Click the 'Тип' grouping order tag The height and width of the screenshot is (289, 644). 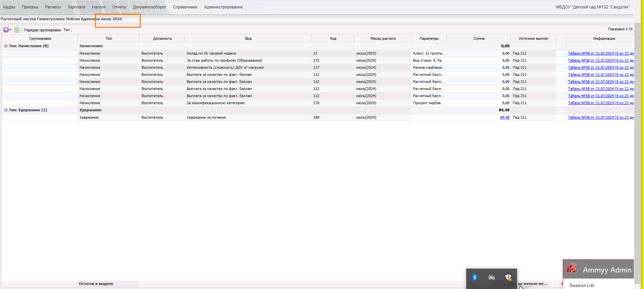[x=66, y=30]
